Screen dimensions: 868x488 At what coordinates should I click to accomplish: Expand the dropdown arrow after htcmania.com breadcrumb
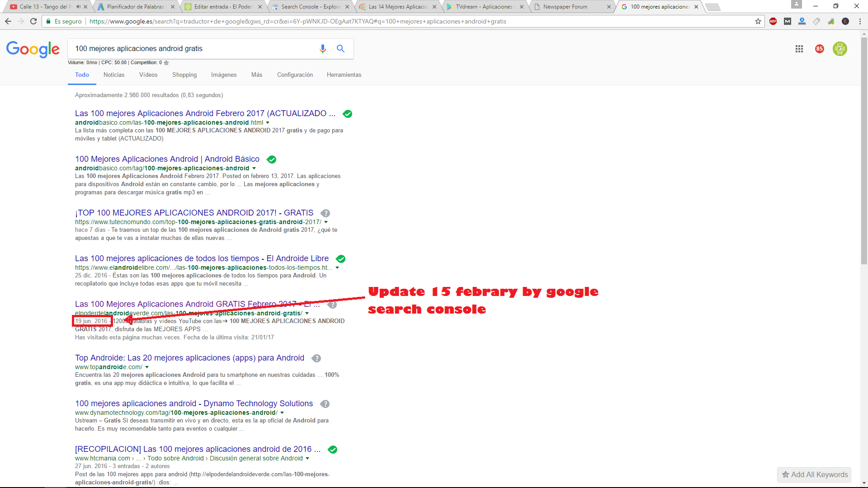[x=307, y=459]
